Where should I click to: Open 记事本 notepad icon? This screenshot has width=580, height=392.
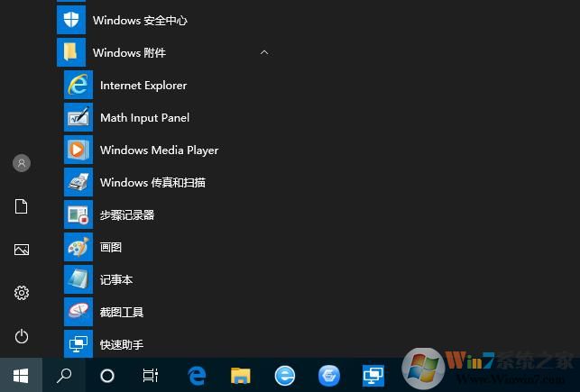(x=78, y=279)
